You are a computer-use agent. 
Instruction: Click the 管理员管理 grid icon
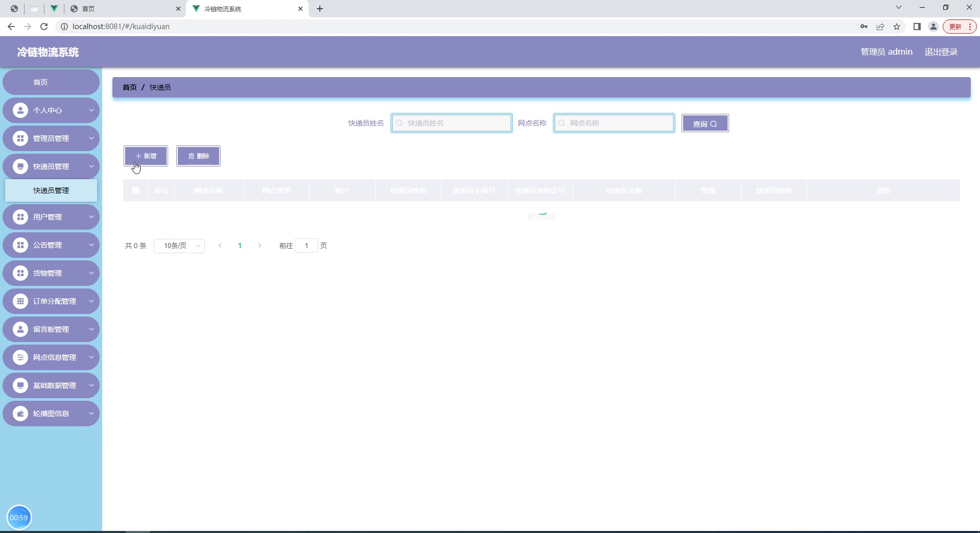click(x=20, y=138)
